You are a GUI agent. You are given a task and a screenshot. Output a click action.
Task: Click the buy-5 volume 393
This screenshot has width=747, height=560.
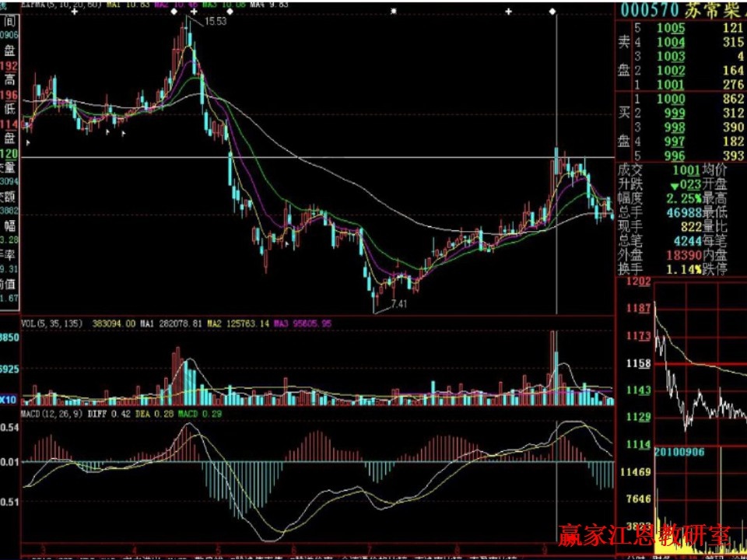pos(733,156)
